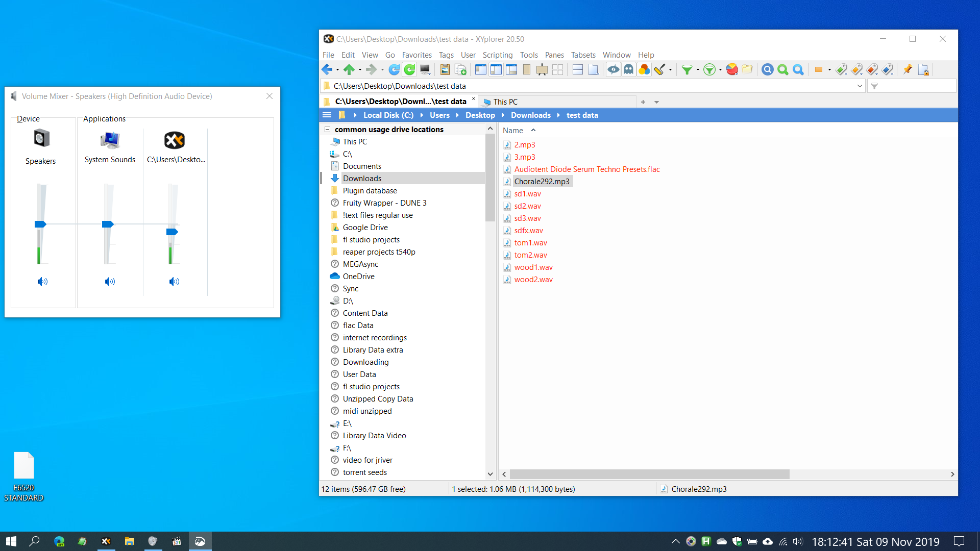Open the pie chart folder report icon
980x551 pixels.
(732, 69)
